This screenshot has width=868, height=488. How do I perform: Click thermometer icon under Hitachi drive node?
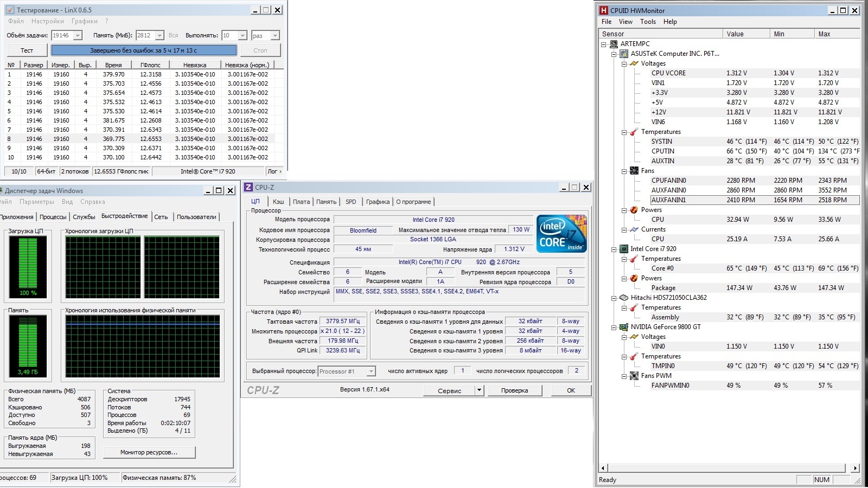[634, 307]
